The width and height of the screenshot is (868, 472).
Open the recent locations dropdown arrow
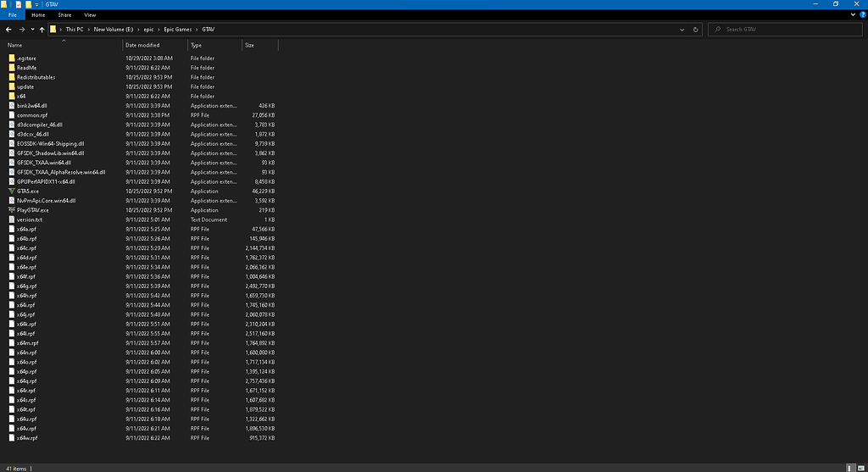click(33, 30)
